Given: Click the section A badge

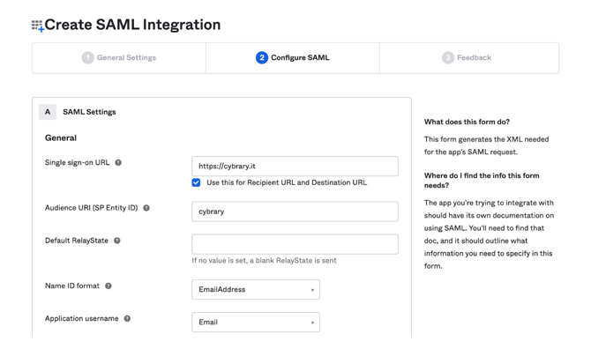Looking at the screenshot, I should (48, 112).
